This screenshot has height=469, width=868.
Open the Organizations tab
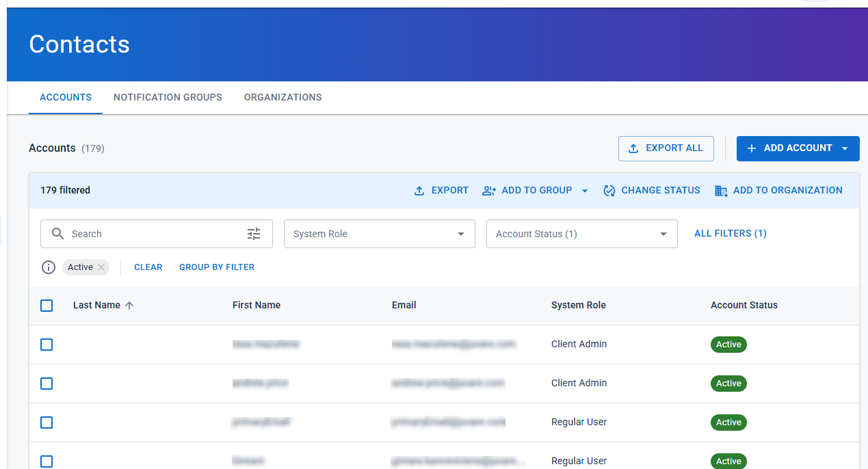pos(282,97)
